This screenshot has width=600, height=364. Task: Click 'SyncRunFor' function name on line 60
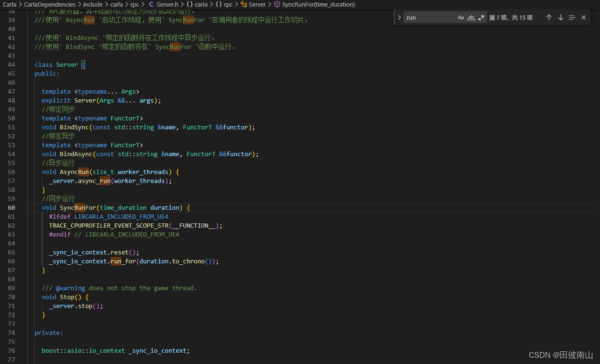(x=78, y=207)
